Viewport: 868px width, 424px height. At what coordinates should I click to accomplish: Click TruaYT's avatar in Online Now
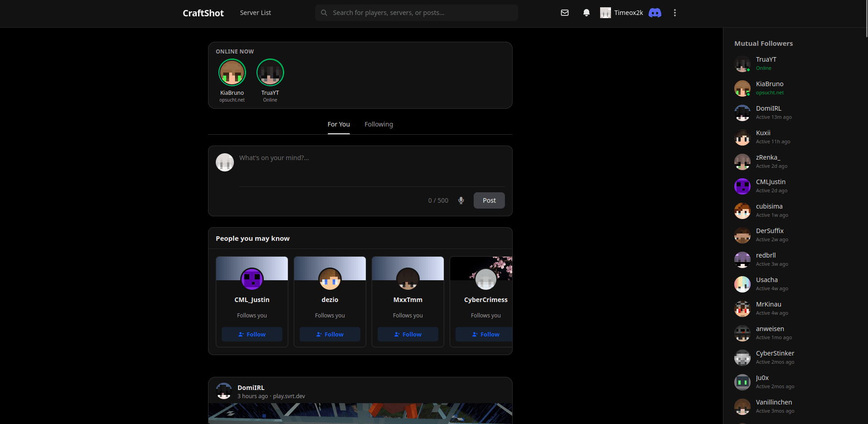pos(270,73)
